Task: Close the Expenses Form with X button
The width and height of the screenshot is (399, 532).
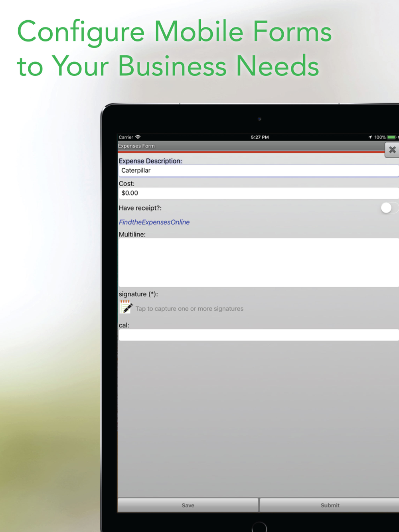Action: click(x=392, y=150)
